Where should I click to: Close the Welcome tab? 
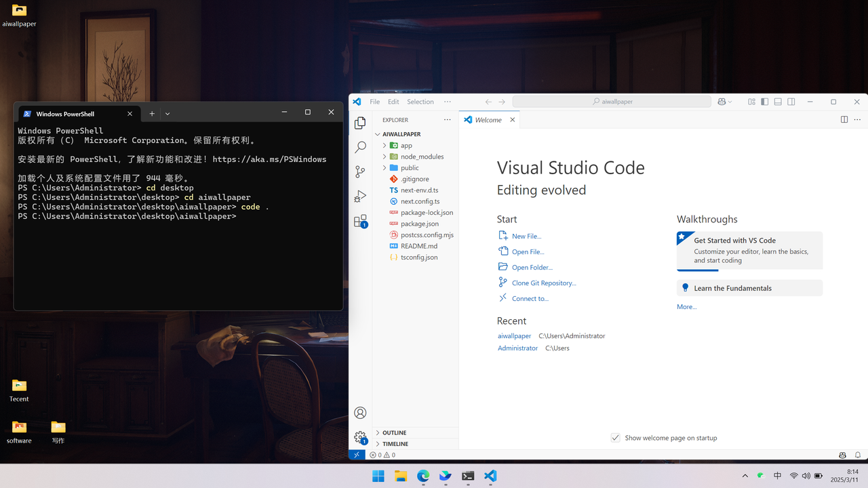click(513, 119)
